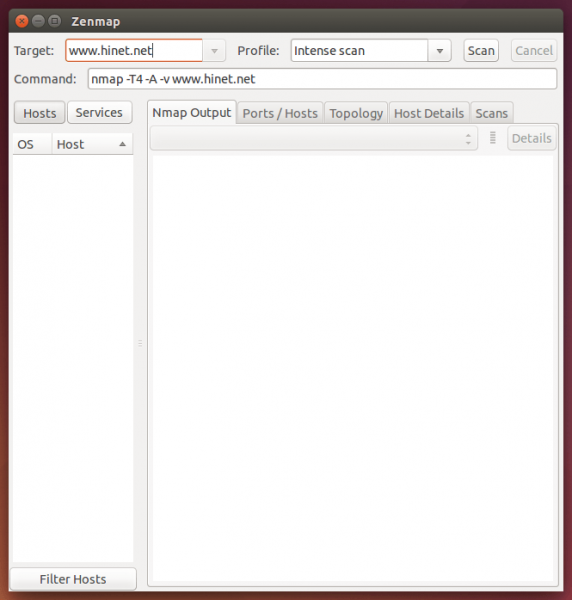Click the Details button in the output pane
The width and height of the screenshot is (572, 600).
tap(531, 138)
